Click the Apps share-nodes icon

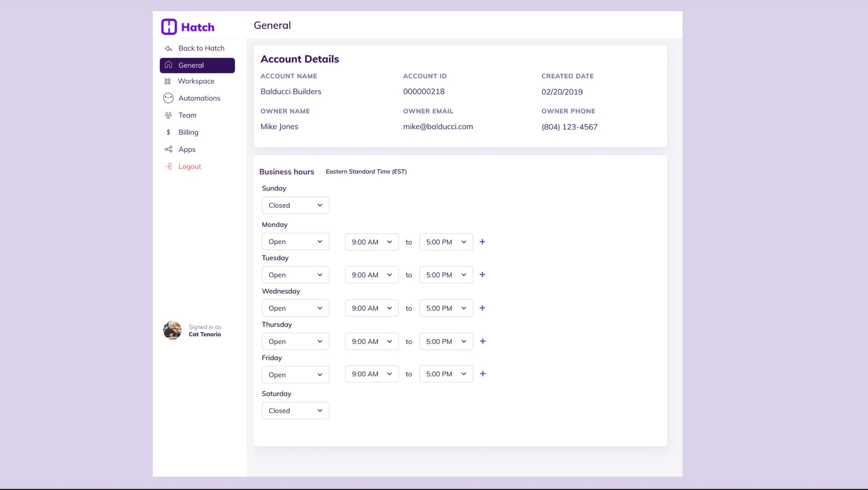point(168,149)
